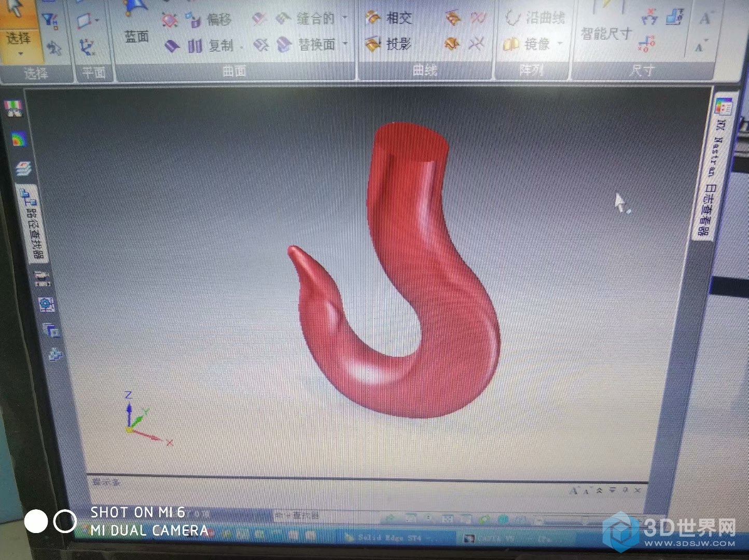Click the icon just below the 路径查找器 tab
Viewport: 749px width, 560px height.
pyautogui.click(x=42, y=279)
